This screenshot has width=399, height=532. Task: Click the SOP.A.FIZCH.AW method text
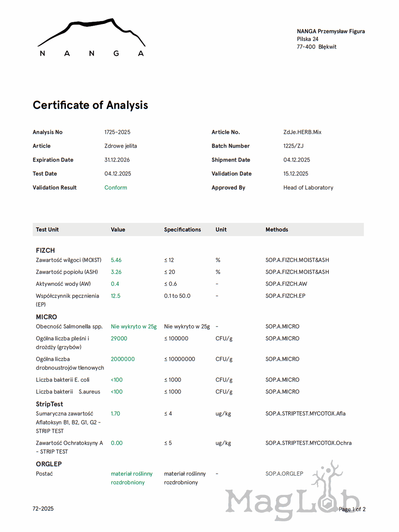(x=286, y=284)
